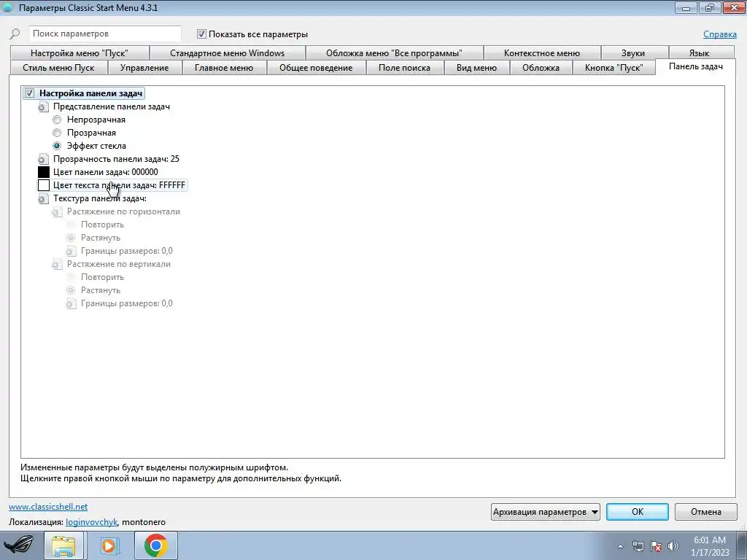Image resolution: width=747 pixels, height=560 pixels.
Task: Click the volume speaker tray icon
Action: point(673,546)
